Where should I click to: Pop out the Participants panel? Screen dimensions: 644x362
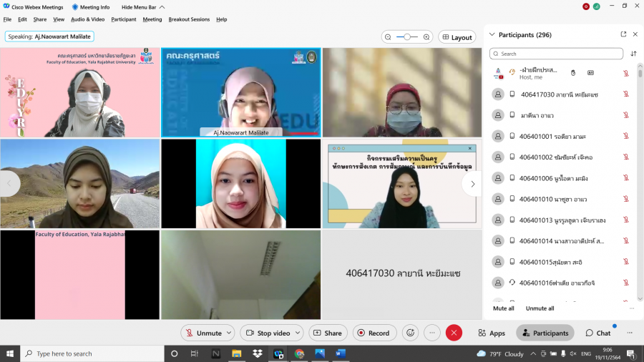623,34
